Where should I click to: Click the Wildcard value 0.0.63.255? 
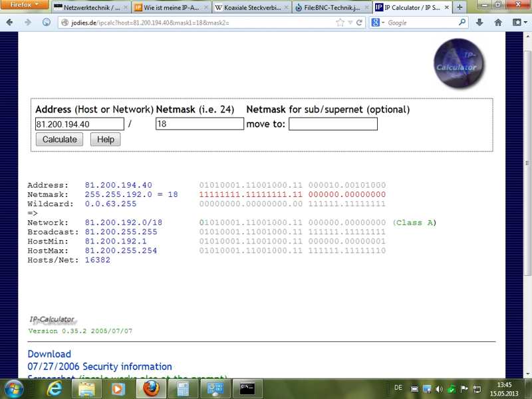coord(110,204)
